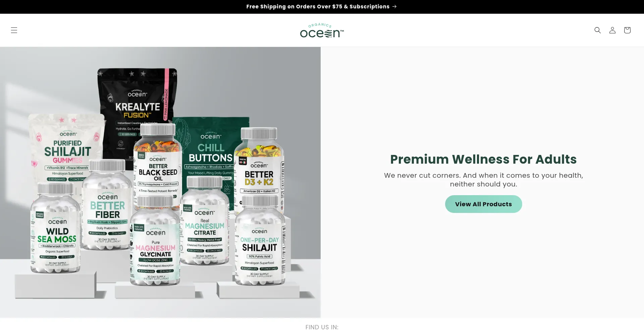Click the arrow in the free shipping banner

click(394, 6)
